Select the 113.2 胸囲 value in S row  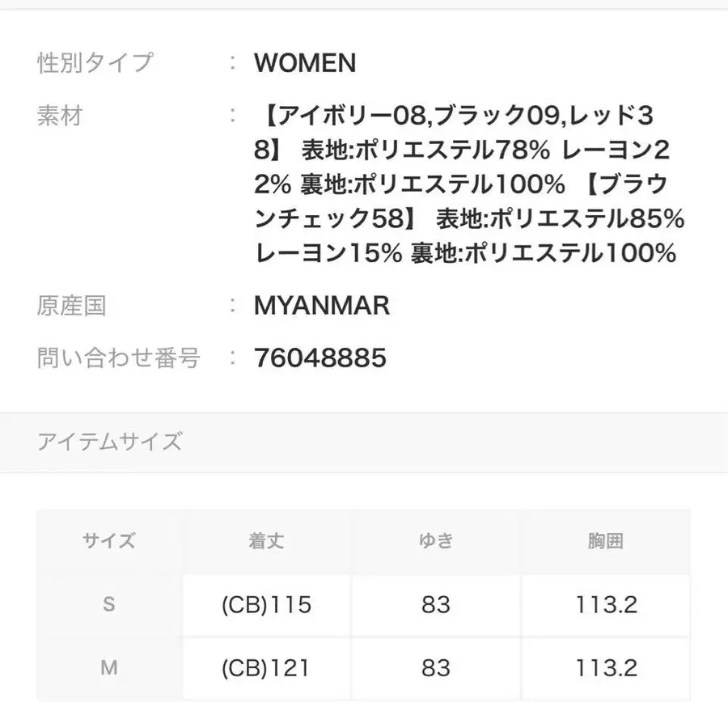click(x=605, y=604)
